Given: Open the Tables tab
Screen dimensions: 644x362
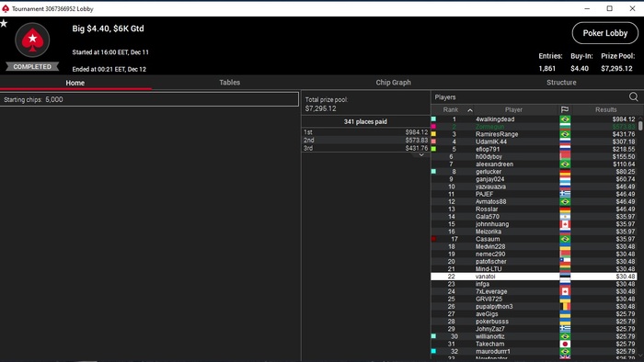Looking at the screenshot, I should [x=230, y=83].
